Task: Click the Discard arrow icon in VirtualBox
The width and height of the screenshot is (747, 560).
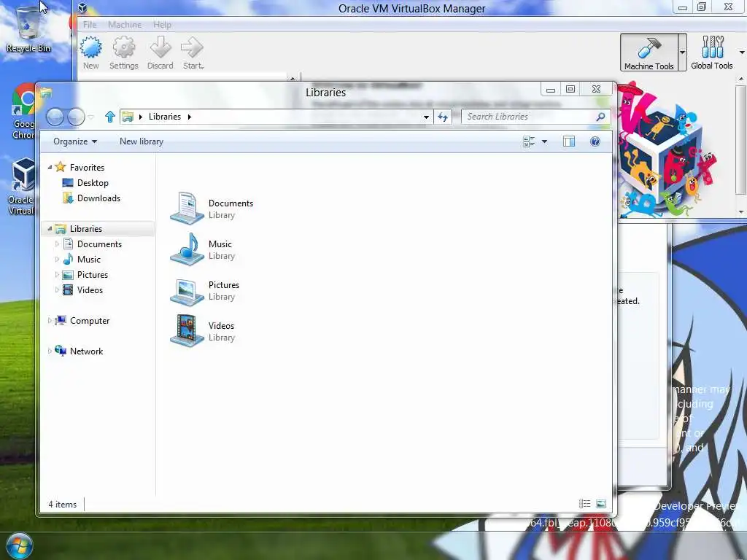Action: pos(160,47)
